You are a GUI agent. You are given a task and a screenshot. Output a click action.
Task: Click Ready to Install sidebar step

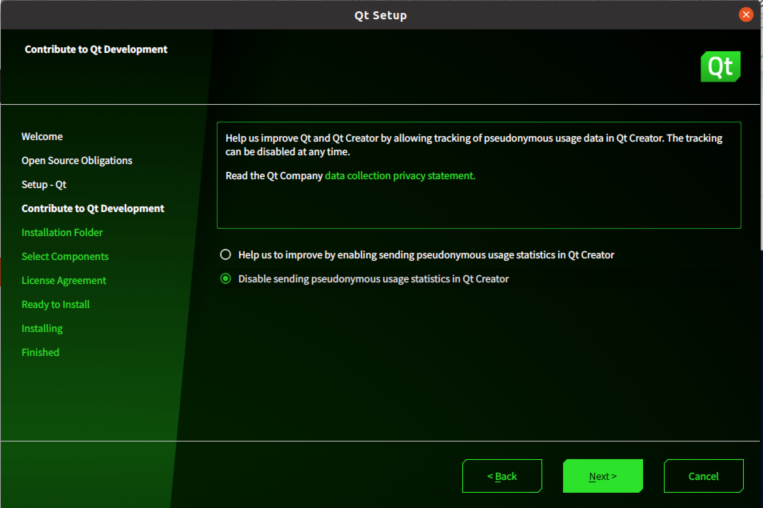coord(55,305)
